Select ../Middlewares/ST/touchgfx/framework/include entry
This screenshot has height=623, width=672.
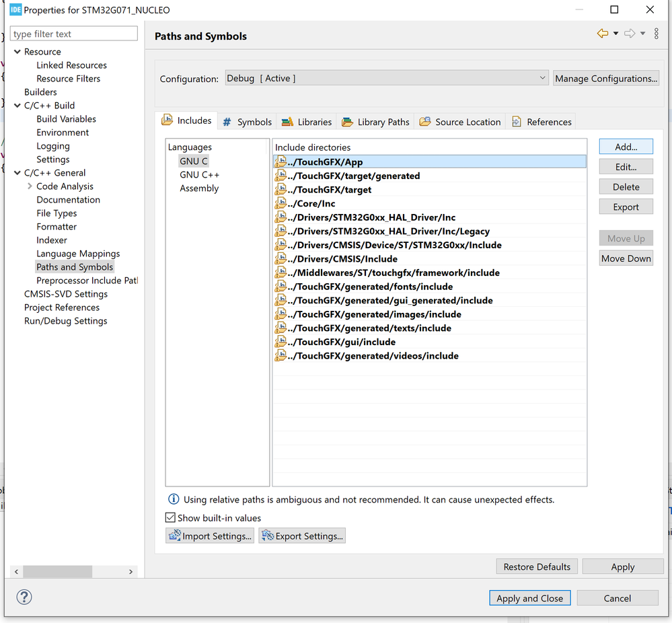[x=429, y=272]
